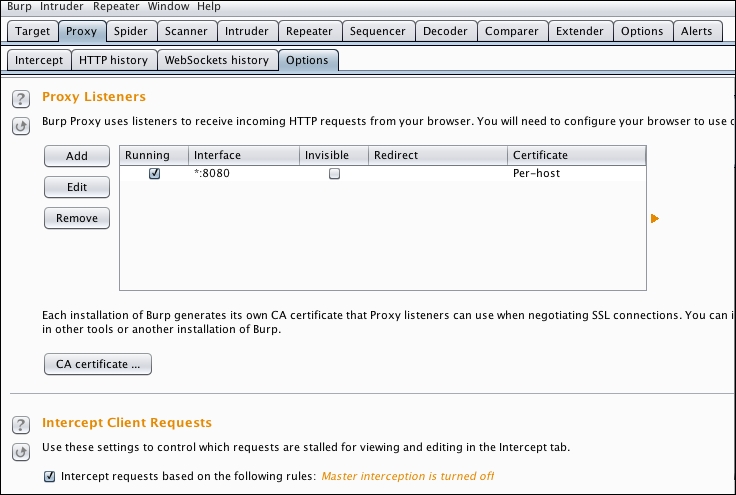
Task: Open the Burp menu
Action: (x=19, y=6)
